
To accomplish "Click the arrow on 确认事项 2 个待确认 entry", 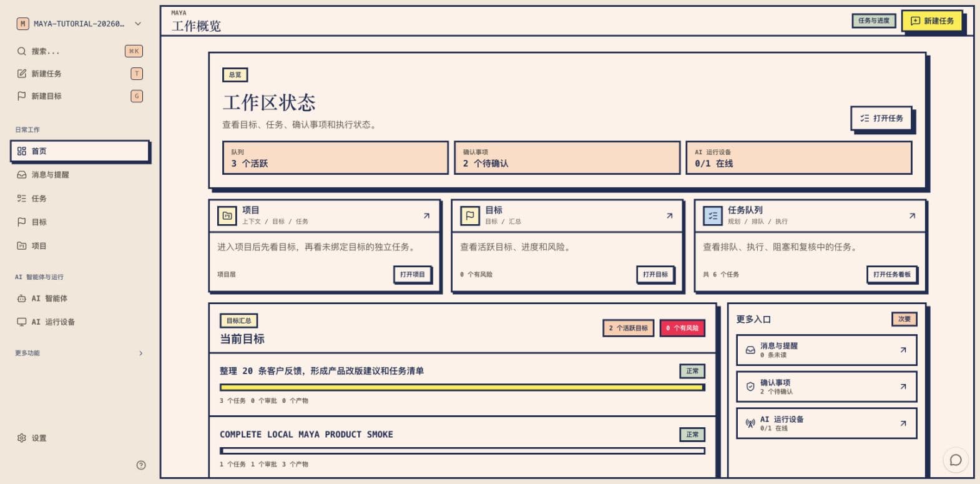I will click(x=903, y=387).
